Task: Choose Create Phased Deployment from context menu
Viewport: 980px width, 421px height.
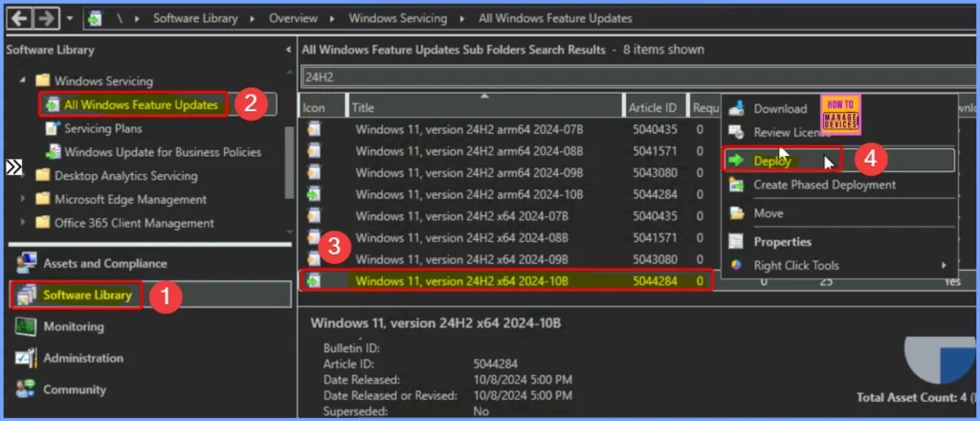Action: (x=824, y=185)
